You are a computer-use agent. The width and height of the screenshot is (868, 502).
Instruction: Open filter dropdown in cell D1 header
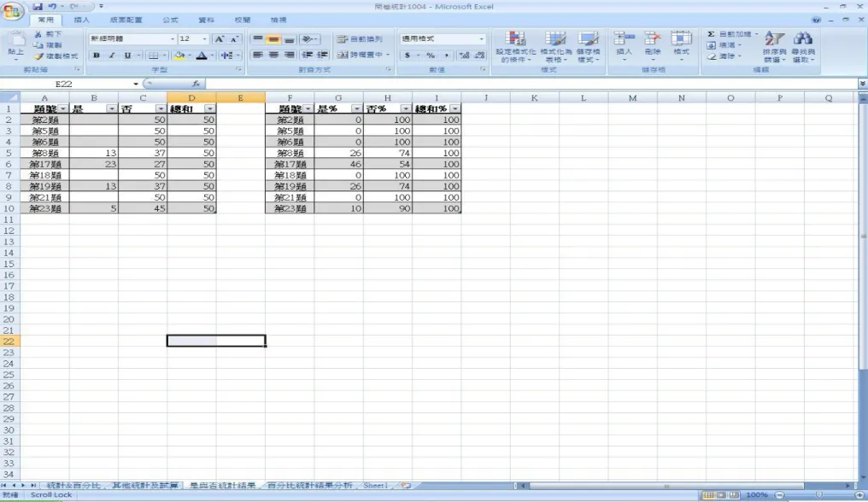pos(209,109)
